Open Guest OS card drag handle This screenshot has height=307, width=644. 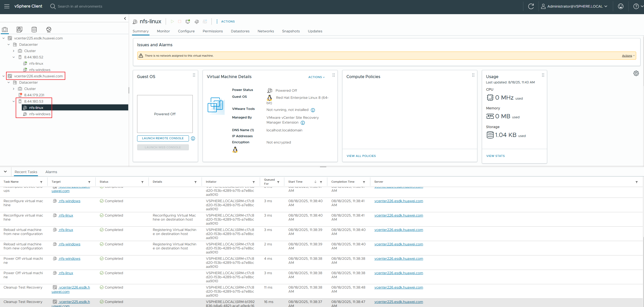point(194,75)
